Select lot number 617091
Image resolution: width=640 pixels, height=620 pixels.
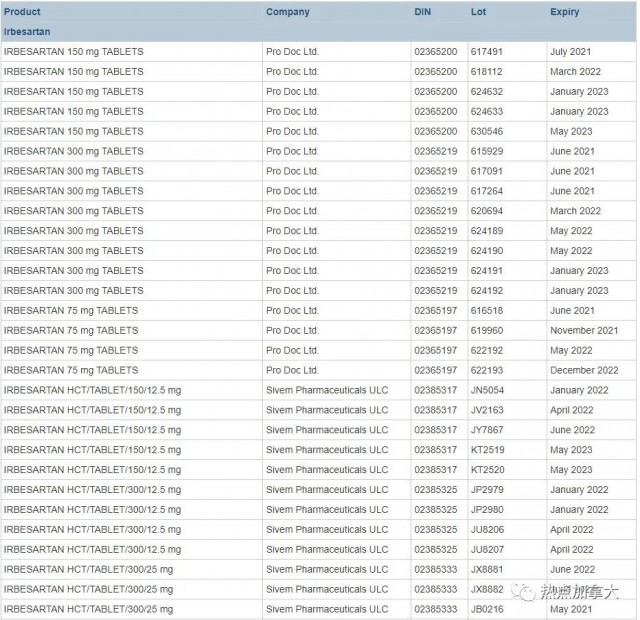(487, 171)
